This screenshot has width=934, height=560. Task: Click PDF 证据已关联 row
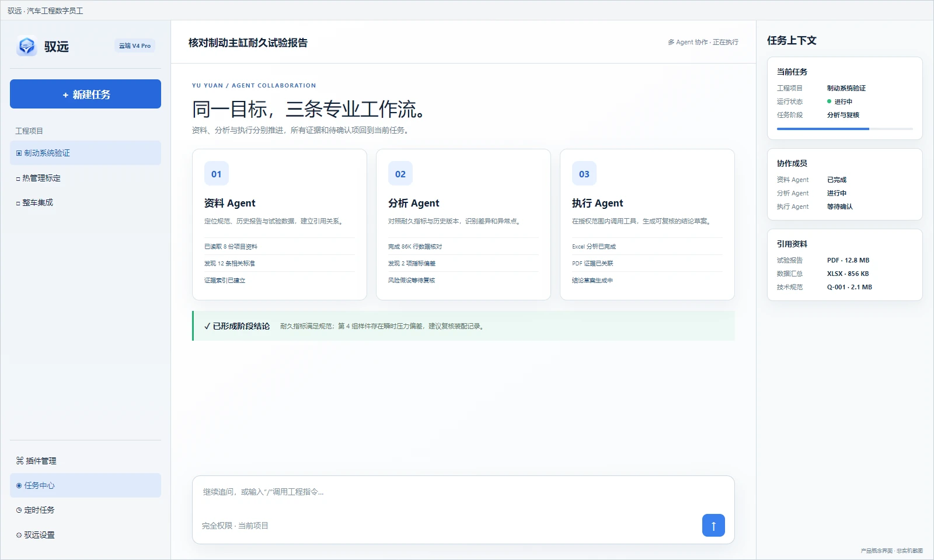point(647,263)
